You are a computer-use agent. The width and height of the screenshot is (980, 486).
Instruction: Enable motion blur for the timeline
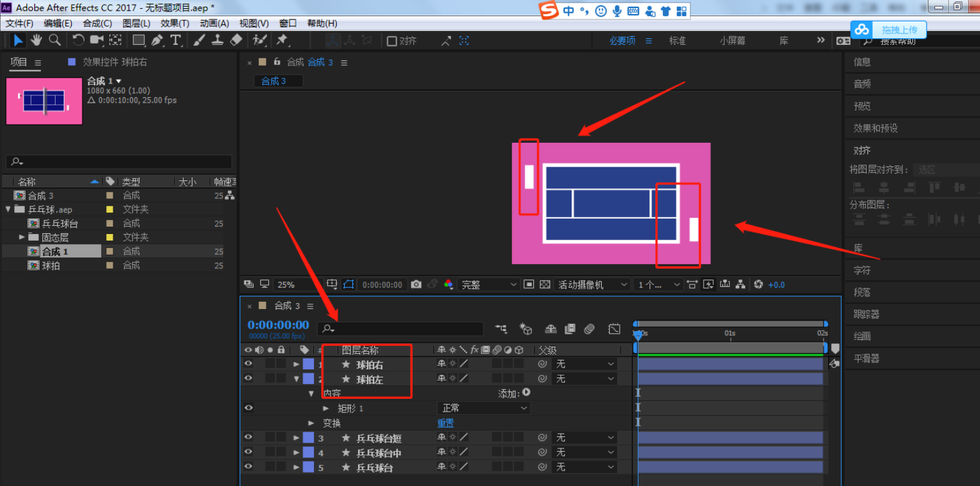coord(590,328)
